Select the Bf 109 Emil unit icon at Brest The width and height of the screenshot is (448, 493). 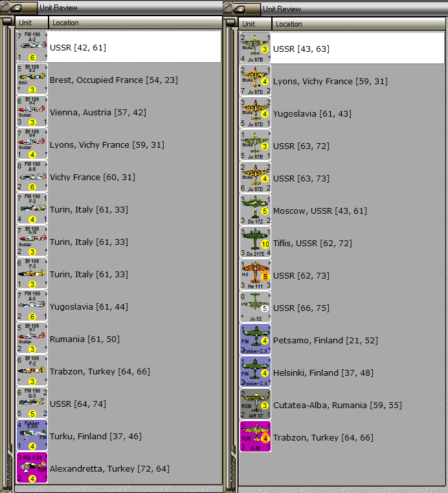[32, 79]
